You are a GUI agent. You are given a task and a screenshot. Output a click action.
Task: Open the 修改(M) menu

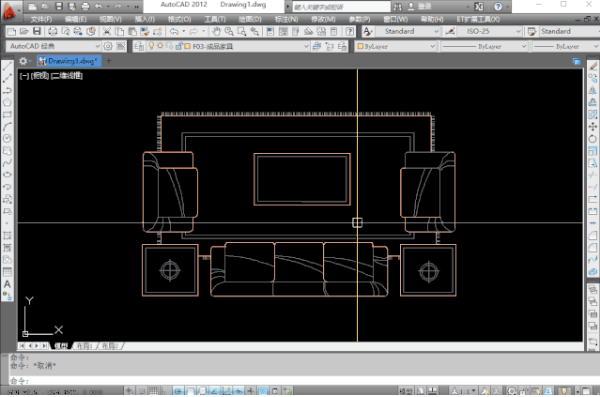coord(323,19)
